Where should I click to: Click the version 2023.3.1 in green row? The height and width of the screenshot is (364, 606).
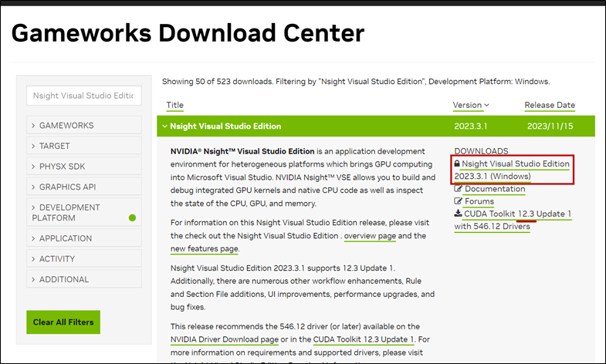coord(470,126)
